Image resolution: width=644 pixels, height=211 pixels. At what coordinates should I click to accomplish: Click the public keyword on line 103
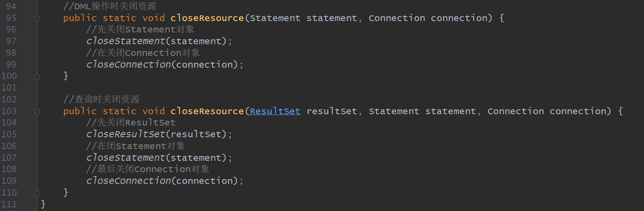pos(80,111)
